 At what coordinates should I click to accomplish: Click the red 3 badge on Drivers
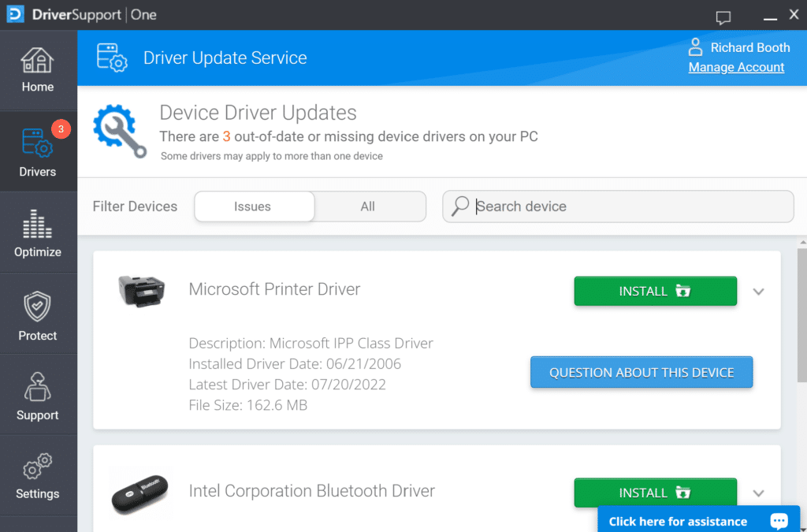click(61, 128)
